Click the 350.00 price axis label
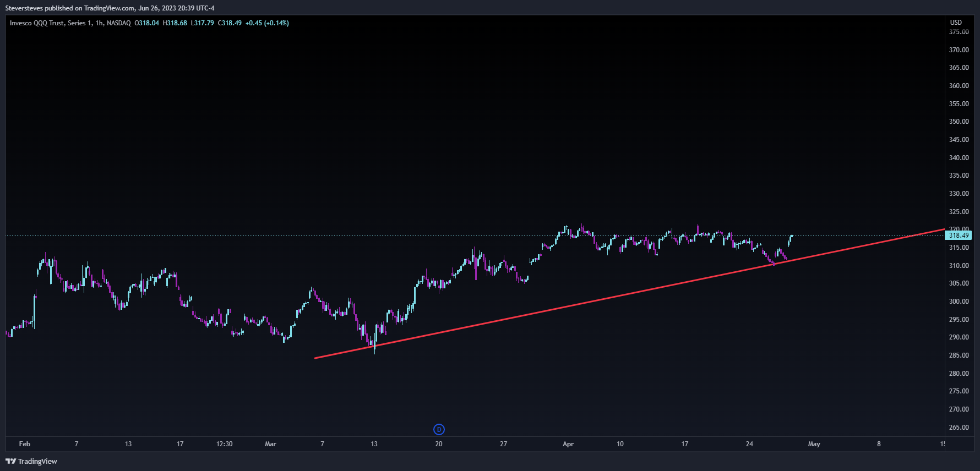Image resolution: width=980 pixels, height=471 pixels. [959, 122]
